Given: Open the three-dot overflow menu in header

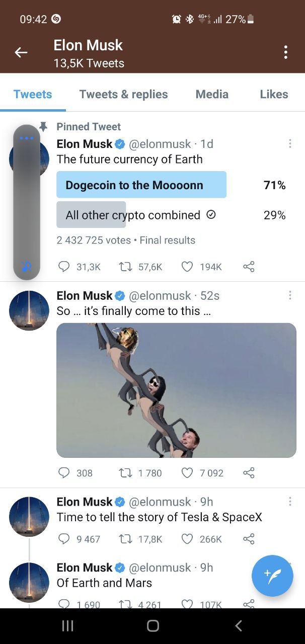Looking at the screenshot, I should (286, 52).
